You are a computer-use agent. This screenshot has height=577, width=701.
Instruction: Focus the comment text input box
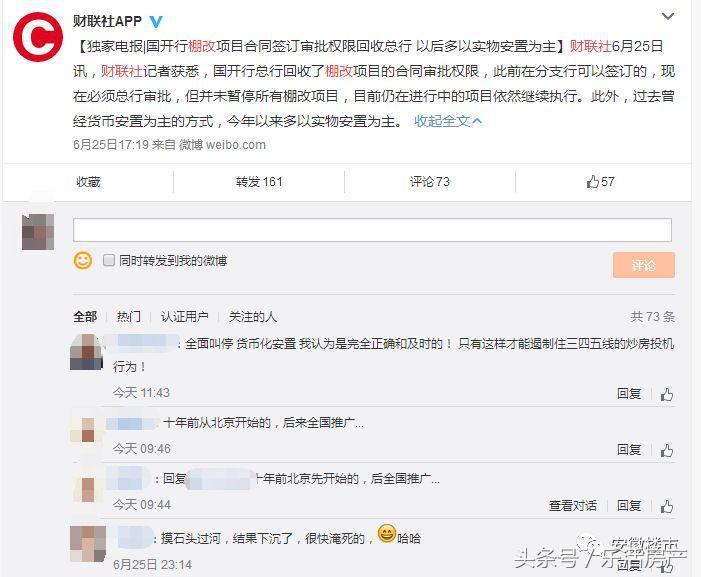click(372, 230)
